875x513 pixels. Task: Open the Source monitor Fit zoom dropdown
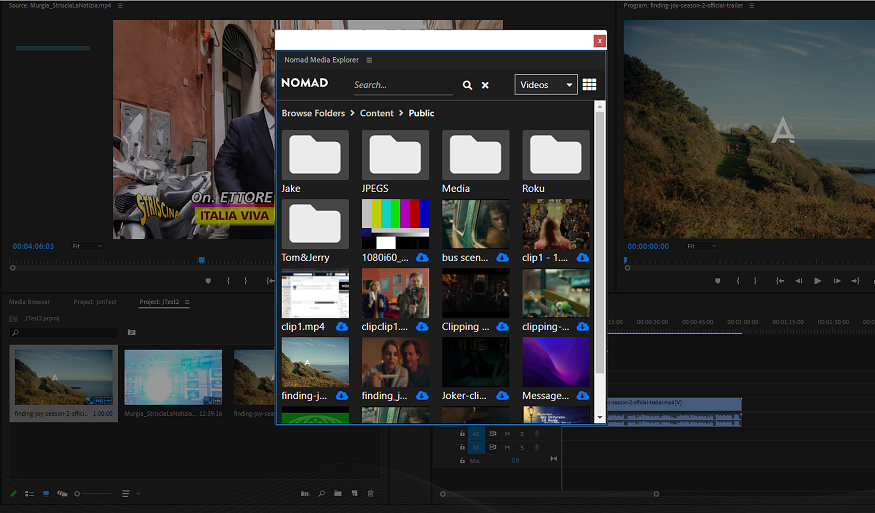click(x=87, y=246)
